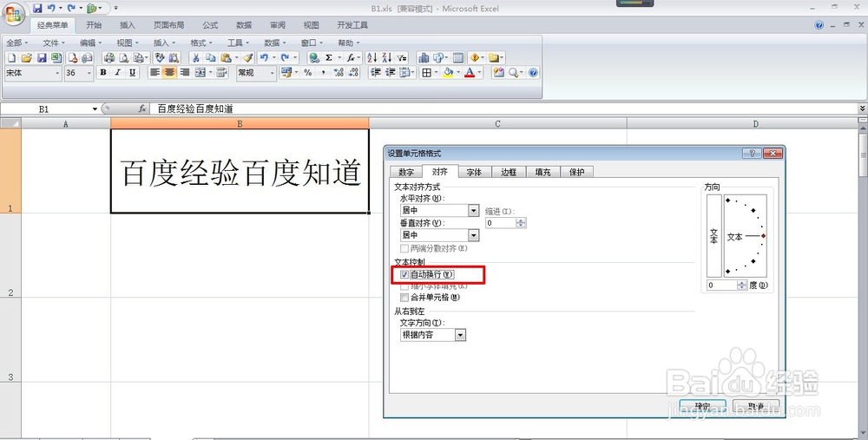Viewport: 868px width, 440px height.
Task: Click the Insert Chart column icon
Action: click(x=424, y=57)
